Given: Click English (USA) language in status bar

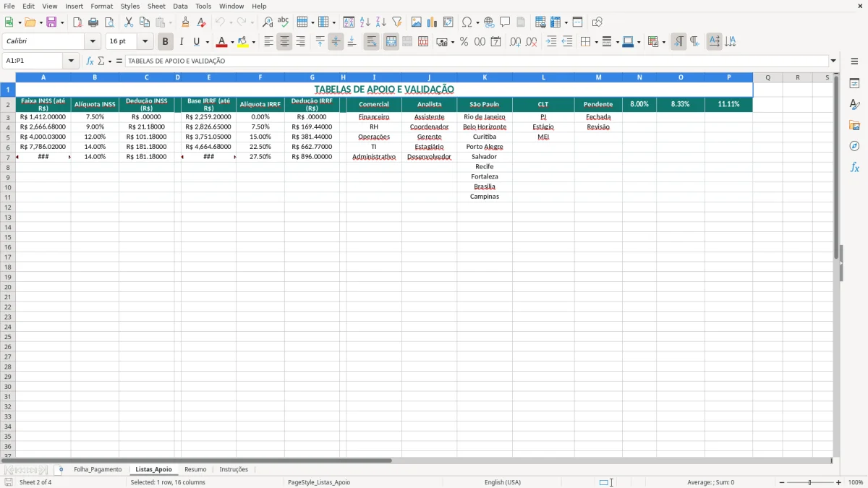Looking at the screenshot, I should [503, 482].
